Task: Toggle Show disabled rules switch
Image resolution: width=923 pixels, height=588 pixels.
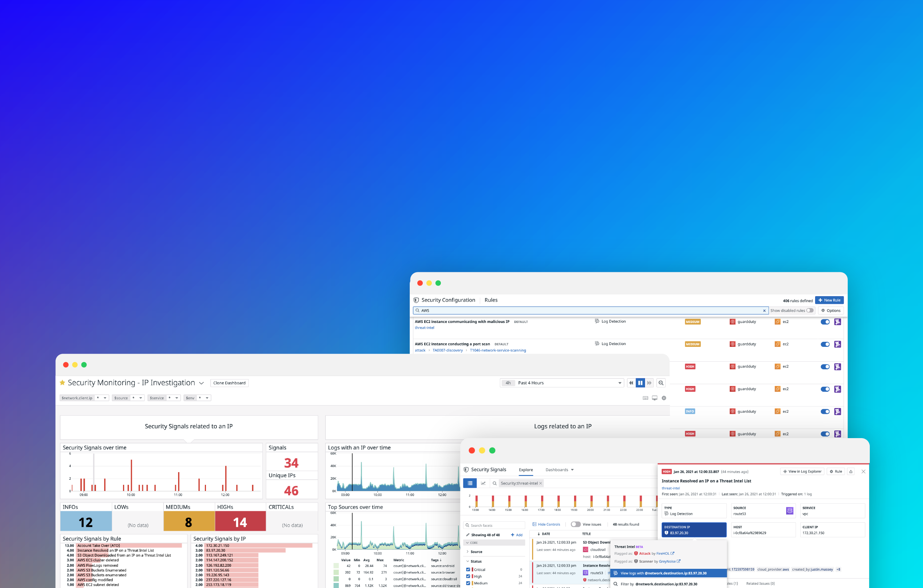Action: point(810,311)
